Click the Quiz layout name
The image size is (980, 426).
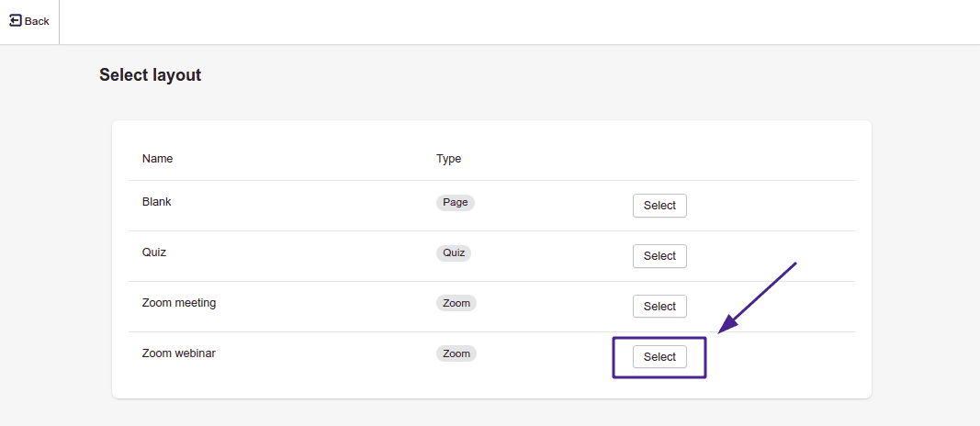pos(154,252)
